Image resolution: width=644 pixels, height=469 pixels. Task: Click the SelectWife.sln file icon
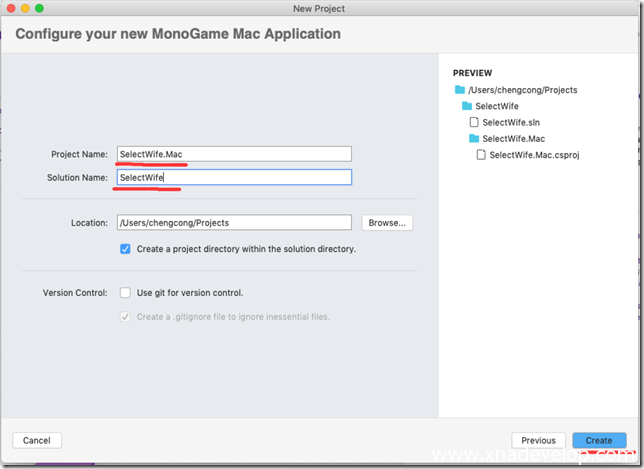coord(474,122)
